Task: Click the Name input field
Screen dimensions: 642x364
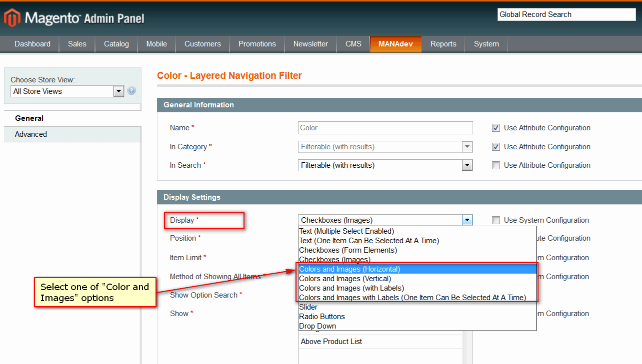Action: coord(385,128)
